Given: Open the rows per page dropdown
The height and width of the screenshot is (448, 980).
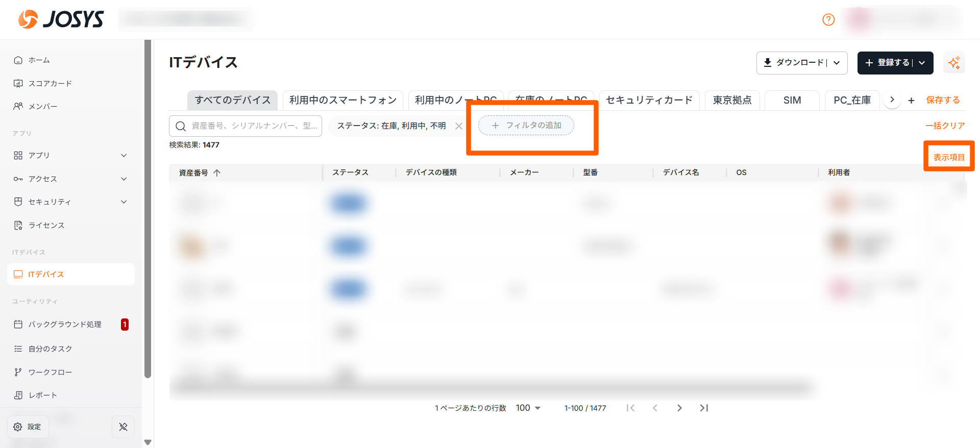Looking at the screenshot, I should [x=528, y=408].
